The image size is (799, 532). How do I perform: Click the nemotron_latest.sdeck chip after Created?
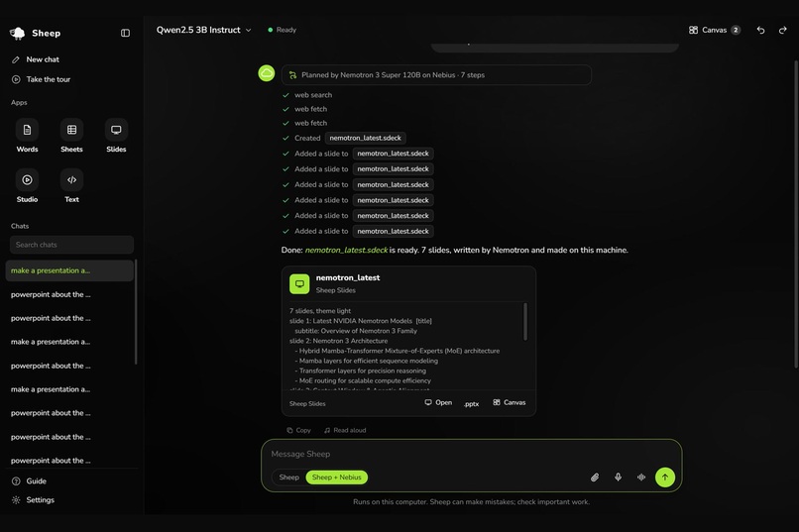[x=366, y=138]
